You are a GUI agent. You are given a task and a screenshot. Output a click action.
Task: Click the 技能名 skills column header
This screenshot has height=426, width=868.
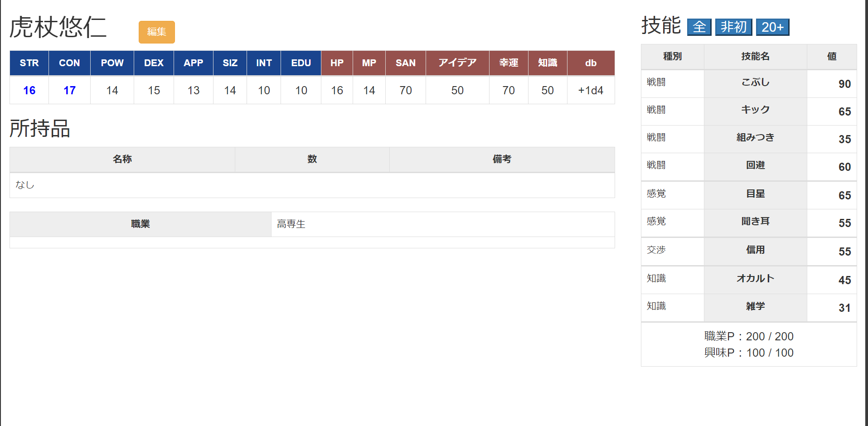pyautogui.click(x=755, y=56)
